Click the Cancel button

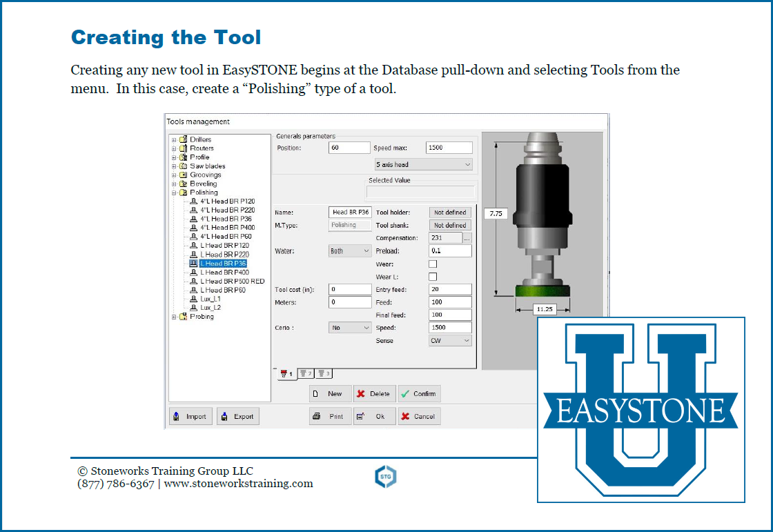[419, 417]
